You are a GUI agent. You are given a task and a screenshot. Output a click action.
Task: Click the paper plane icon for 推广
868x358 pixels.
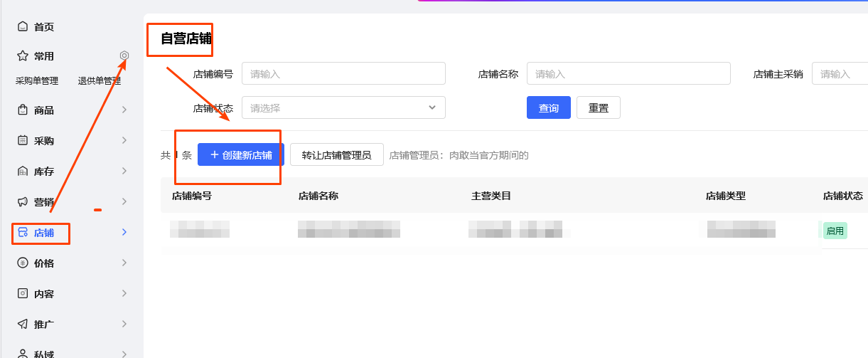pyautogui.click(x=23, y=325)
